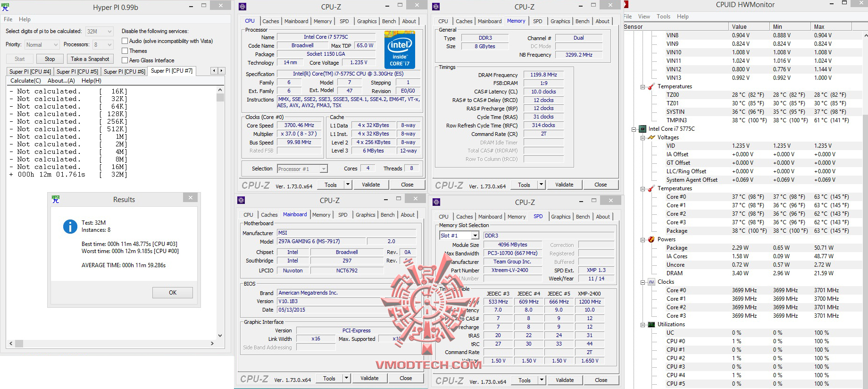Click the app icon of the CPU-Z window showing the Mainboard tab

point(241,200)
